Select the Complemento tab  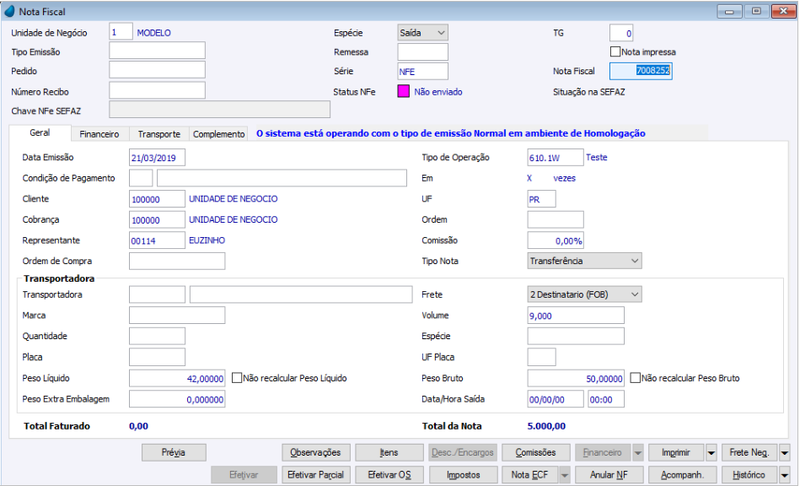(219, 134)
